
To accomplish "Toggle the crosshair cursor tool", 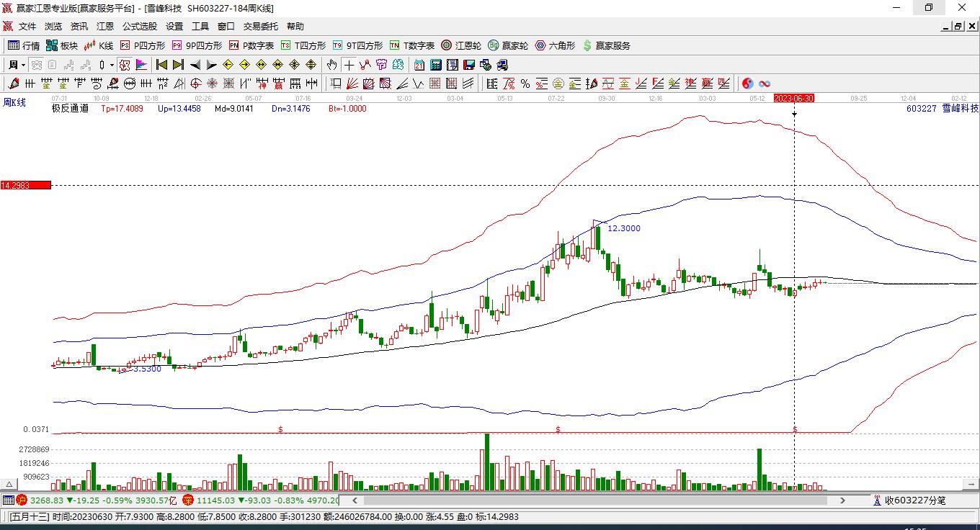I will click(x=349, y=65).
